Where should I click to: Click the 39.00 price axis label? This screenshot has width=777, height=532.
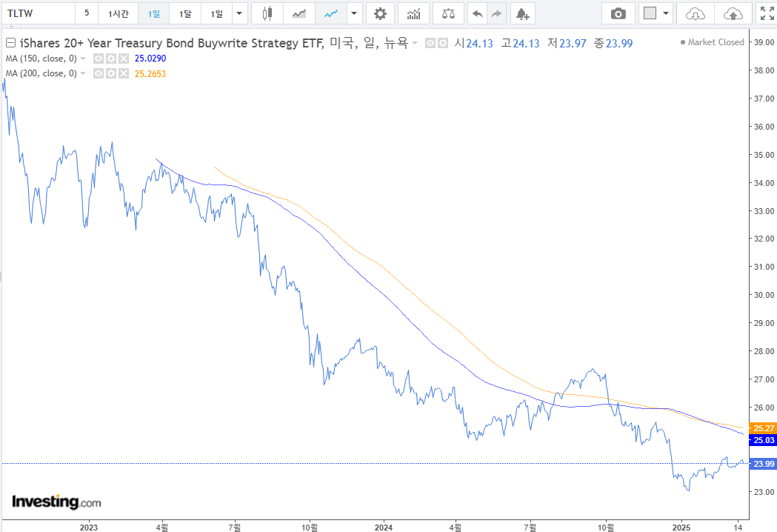764,42
